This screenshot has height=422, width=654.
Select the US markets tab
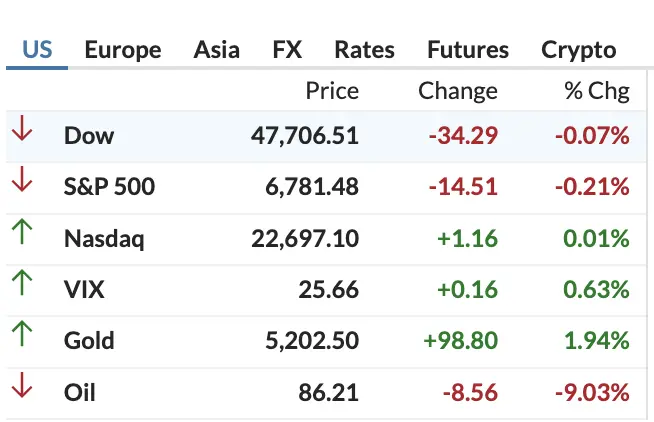tap(37, 50)
